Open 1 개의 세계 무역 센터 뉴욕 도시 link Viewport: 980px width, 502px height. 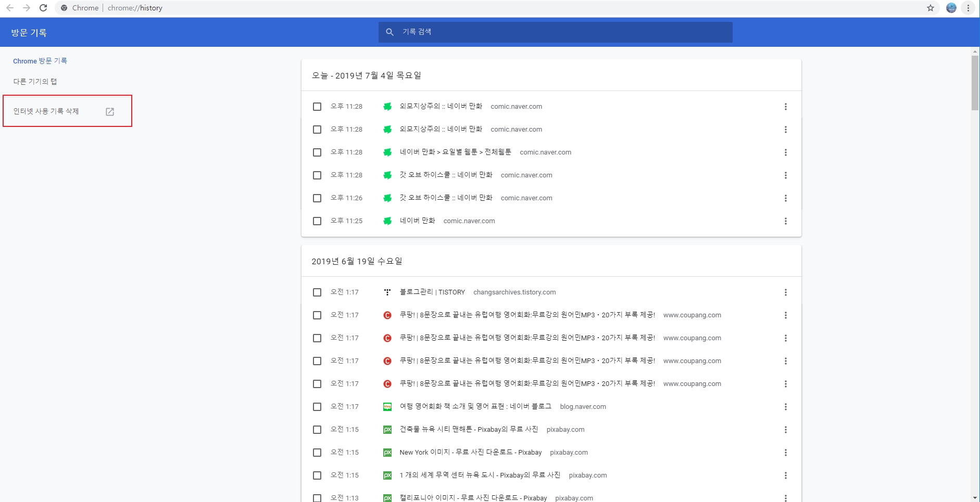(x=480, y=475)
